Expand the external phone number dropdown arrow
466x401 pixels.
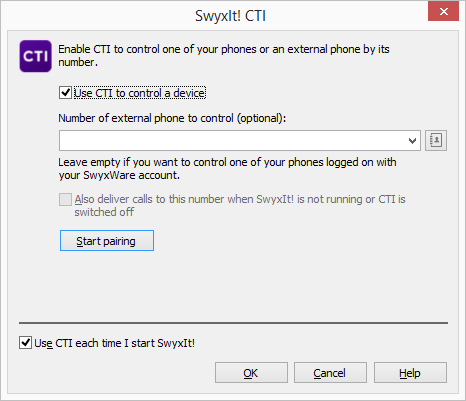tap(412, 141)
